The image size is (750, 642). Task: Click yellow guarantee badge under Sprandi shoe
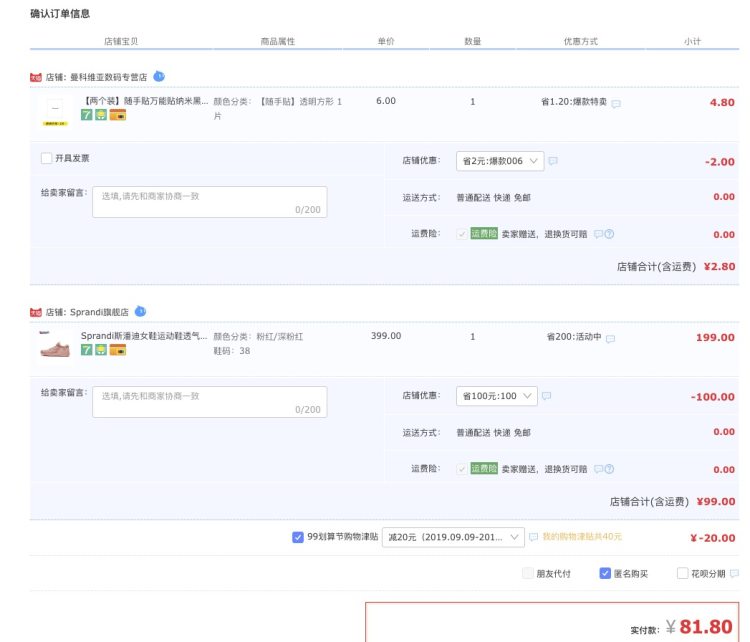101,350
